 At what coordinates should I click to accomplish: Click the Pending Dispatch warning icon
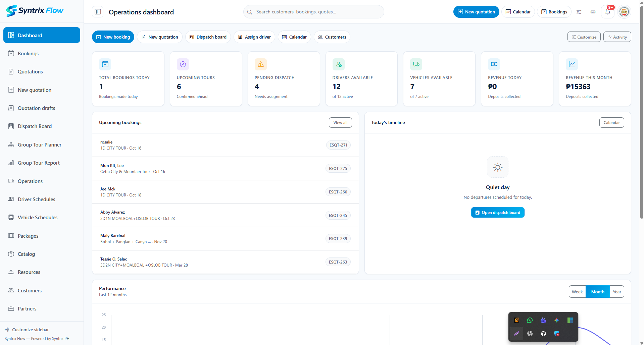261,64
